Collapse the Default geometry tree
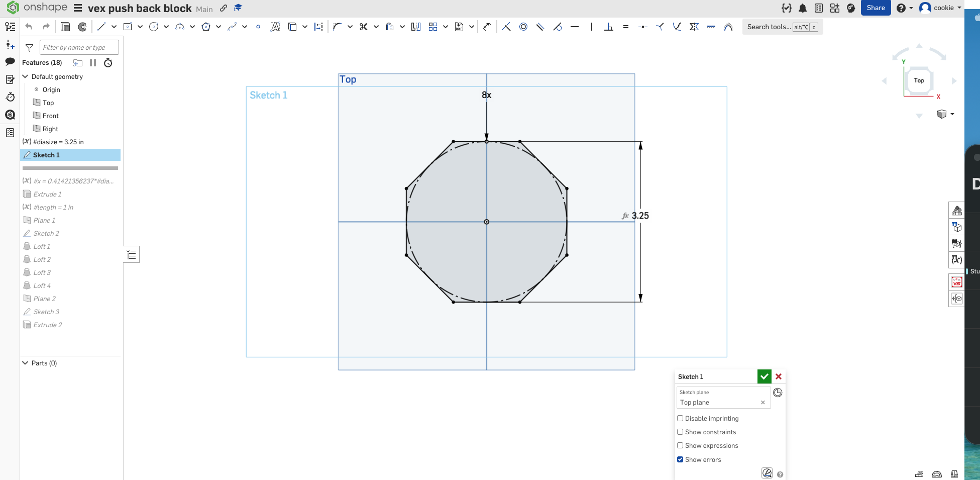980x480 pixels. point(25,76)
